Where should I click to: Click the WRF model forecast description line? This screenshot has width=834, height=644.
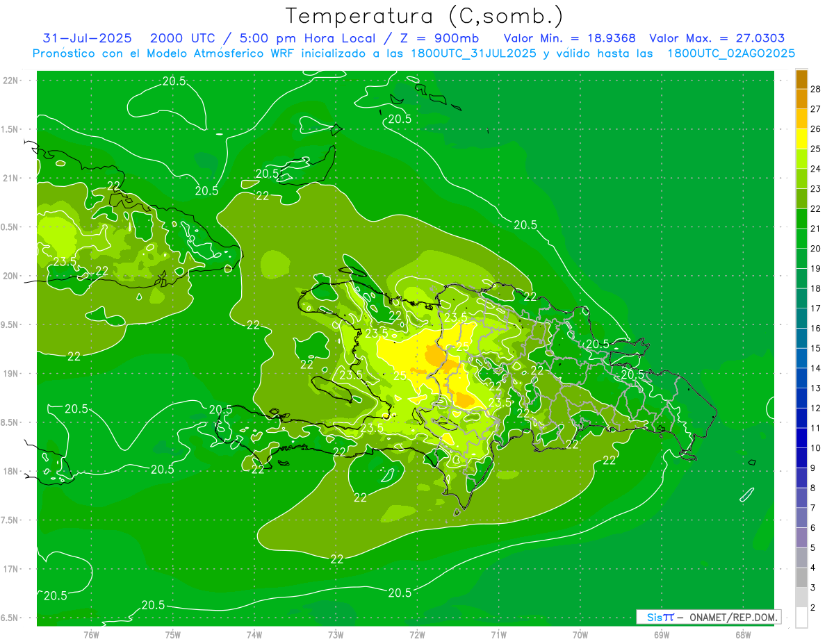click(x=414, y=53)
